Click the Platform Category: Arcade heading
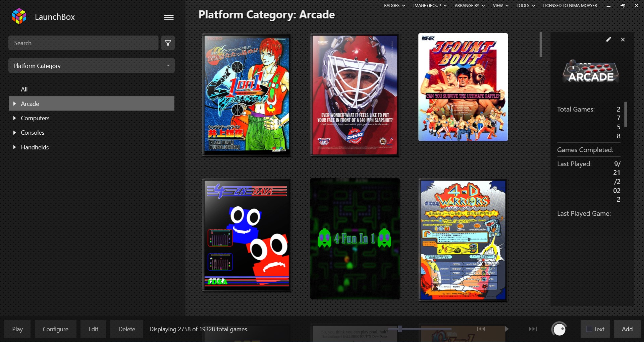 click(267, 15)
